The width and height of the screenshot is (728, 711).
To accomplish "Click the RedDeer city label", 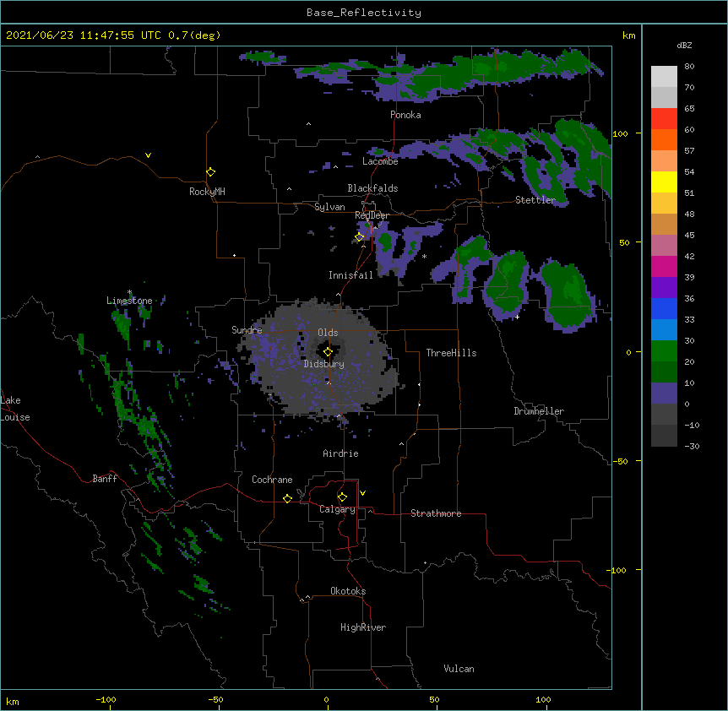I will pos(372,215).
